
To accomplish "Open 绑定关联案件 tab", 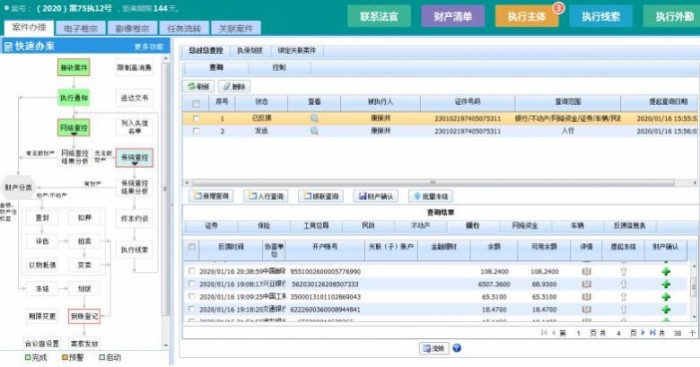I will point(296,50).
